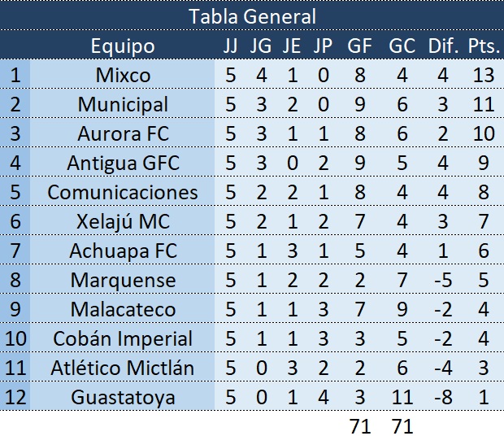504x436 pixels.
Task: Select the Comunicaciones team cell
Action: tap(123, 192)
